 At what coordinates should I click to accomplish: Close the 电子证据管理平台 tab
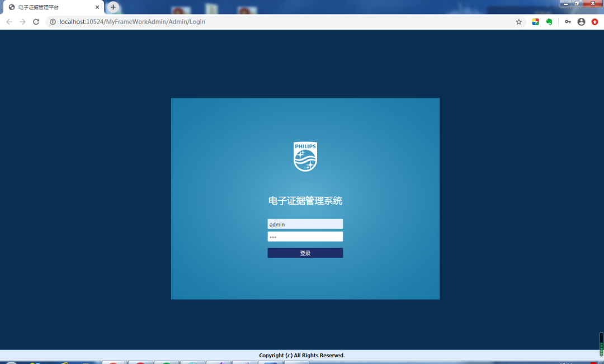(97, 7)
